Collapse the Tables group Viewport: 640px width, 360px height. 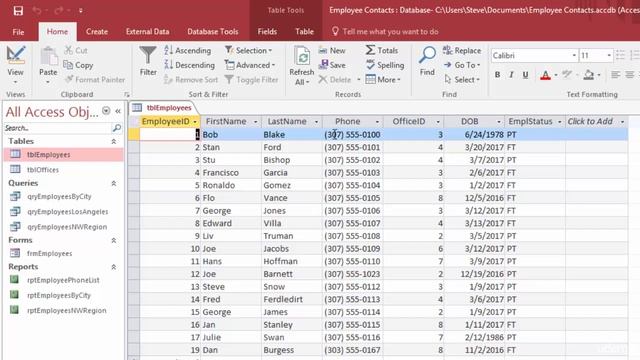point(114,141)
